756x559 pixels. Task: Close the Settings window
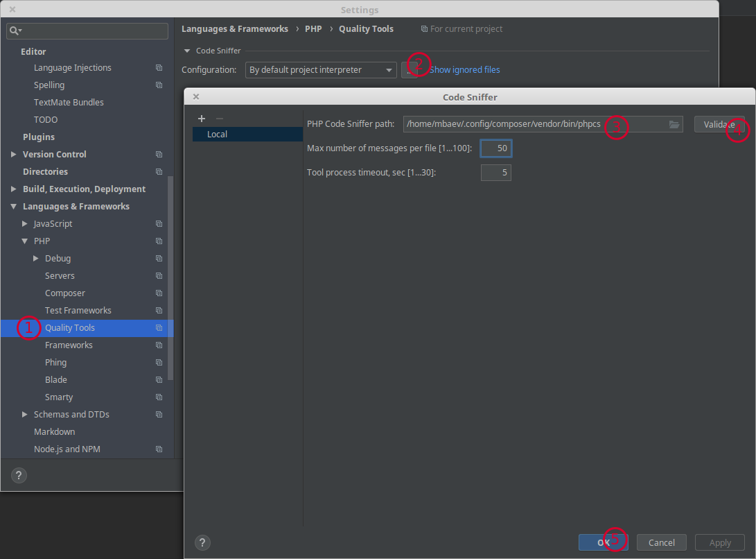[x=12, y=9]
